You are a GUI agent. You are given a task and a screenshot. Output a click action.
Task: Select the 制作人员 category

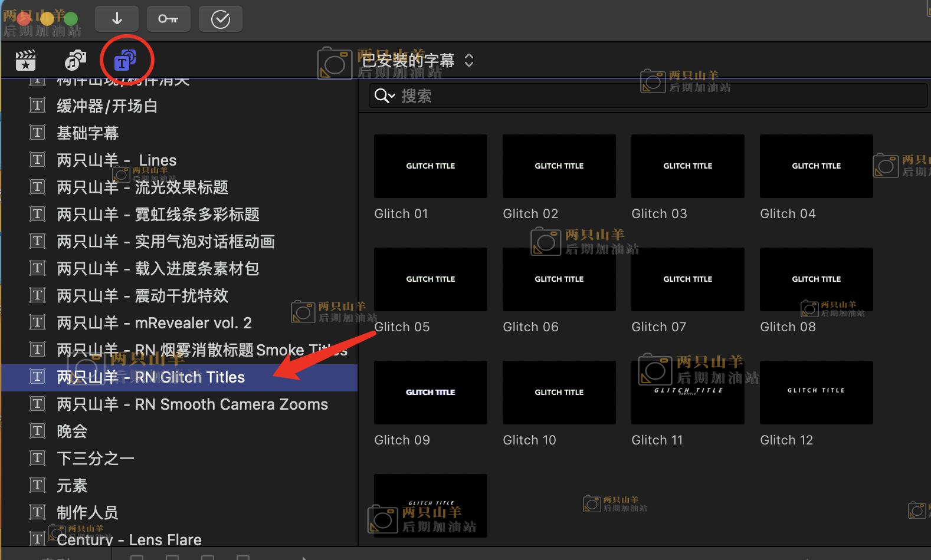pos(87,513)
